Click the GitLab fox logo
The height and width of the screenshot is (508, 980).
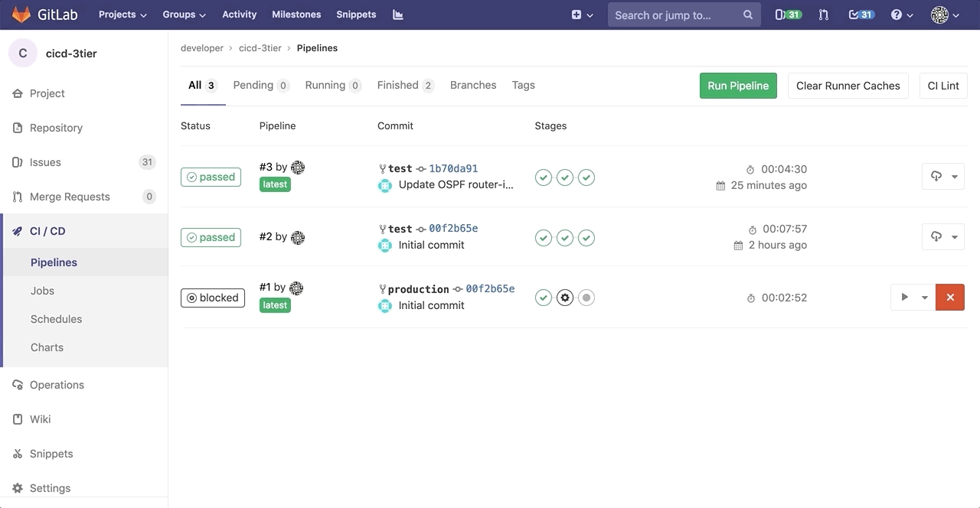[x=21, y=15]
